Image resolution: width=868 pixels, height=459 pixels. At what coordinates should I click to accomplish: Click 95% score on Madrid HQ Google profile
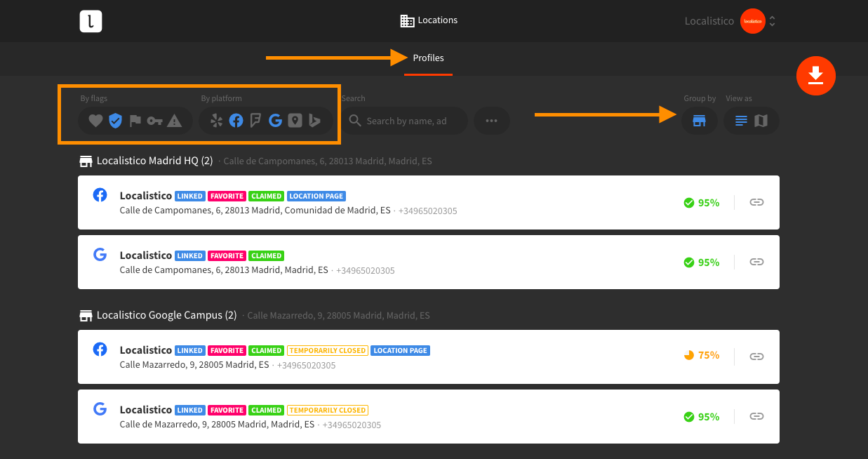702,262
